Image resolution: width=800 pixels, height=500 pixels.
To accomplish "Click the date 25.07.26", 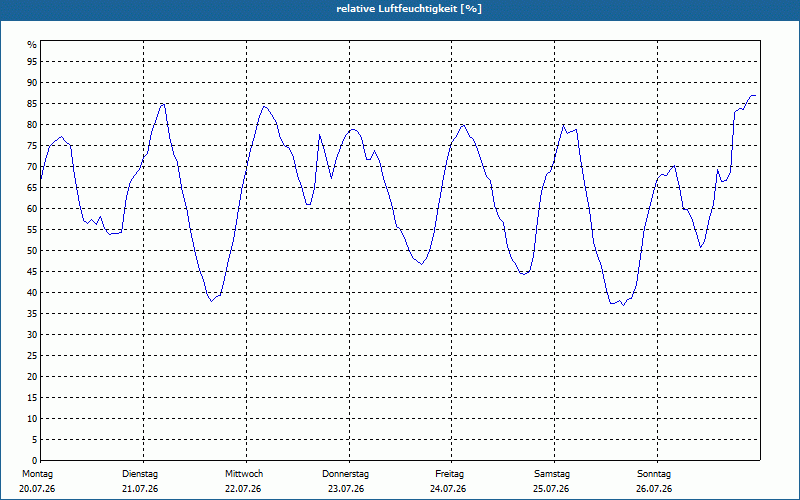I will click(551, 489).
